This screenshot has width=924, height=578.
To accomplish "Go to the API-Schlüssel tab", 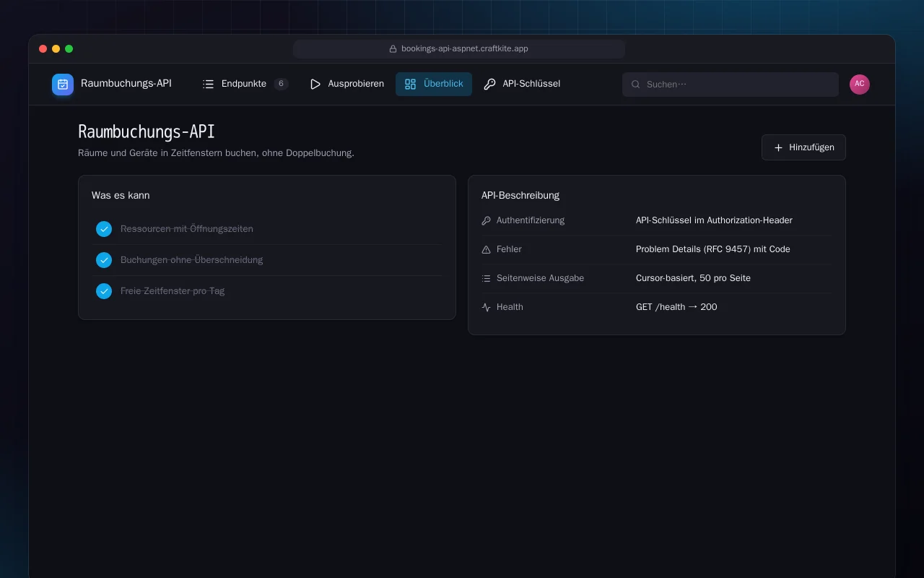I will 522,85.
